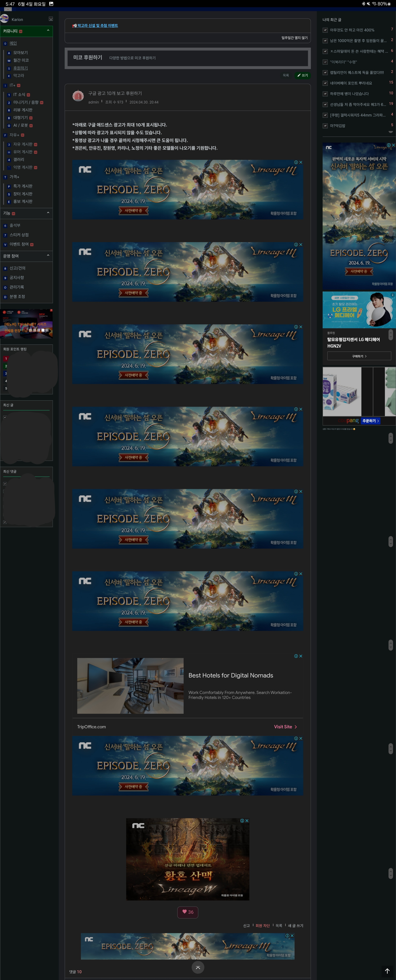
Task: Open ad info icon on LG 프라엘 ad
Action: click(393, 295)
